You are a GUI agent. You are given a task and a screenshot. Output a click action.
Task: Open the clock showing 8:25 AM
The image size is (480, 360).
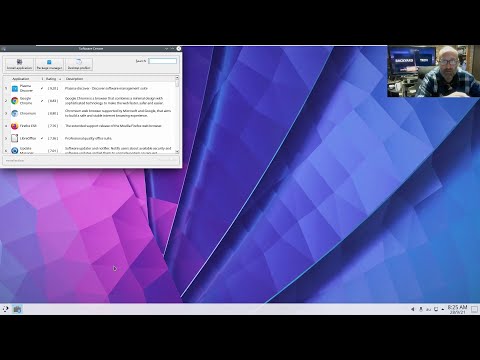(457, 309)
